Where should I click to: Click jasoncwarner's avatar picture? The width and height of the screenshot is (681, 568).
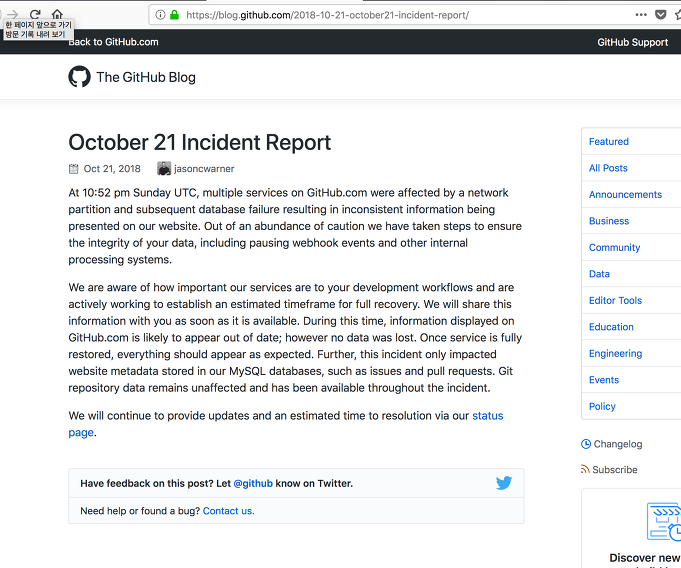tap(164, 168)
